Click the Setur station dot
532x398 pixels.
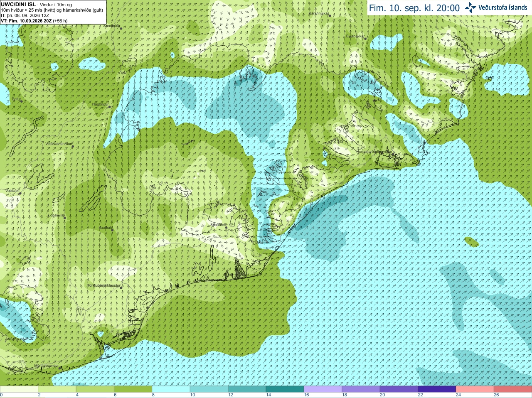coord(21,101)
